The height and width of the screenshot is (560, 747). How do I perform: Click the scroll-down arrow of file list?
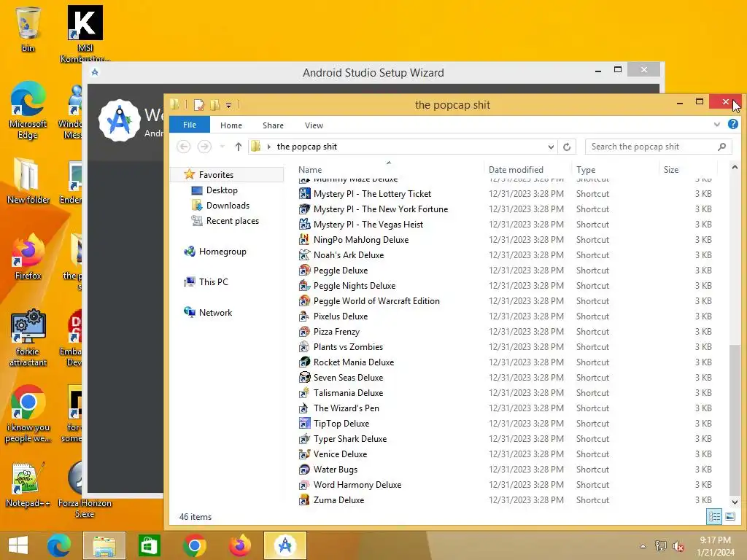click(735, 502)
